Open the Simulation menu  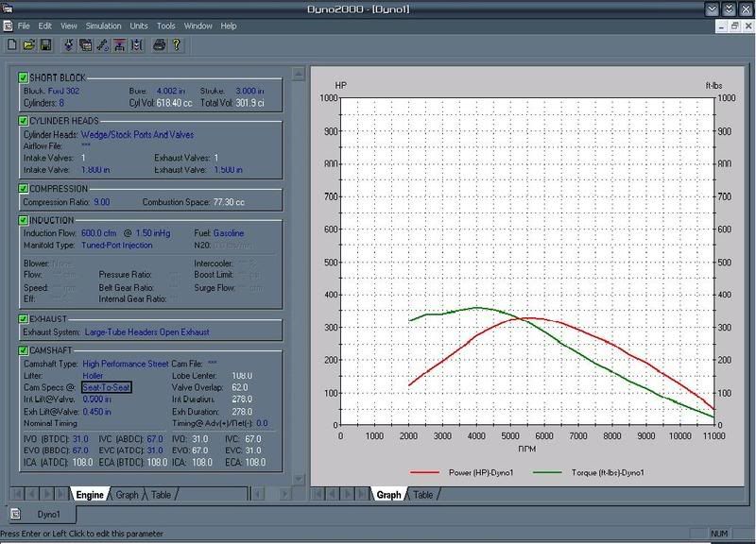(x=103, y=26)
